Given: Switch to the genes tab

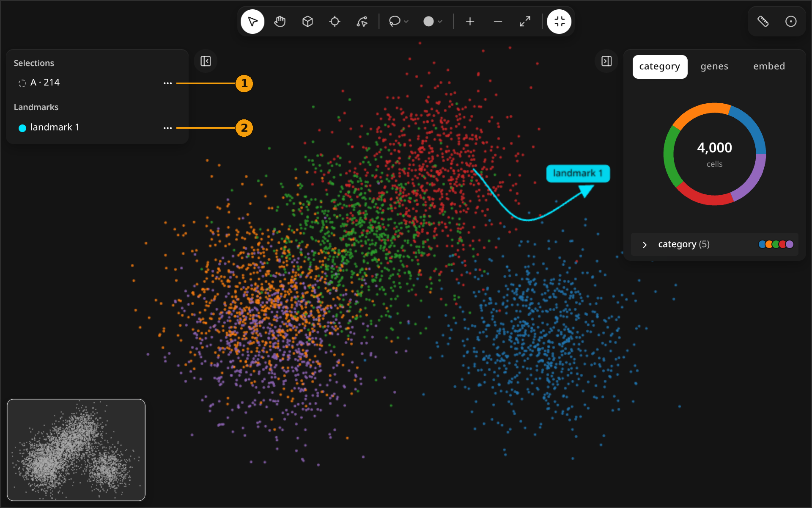Looking at the screenshot, I should click(714, 66).
